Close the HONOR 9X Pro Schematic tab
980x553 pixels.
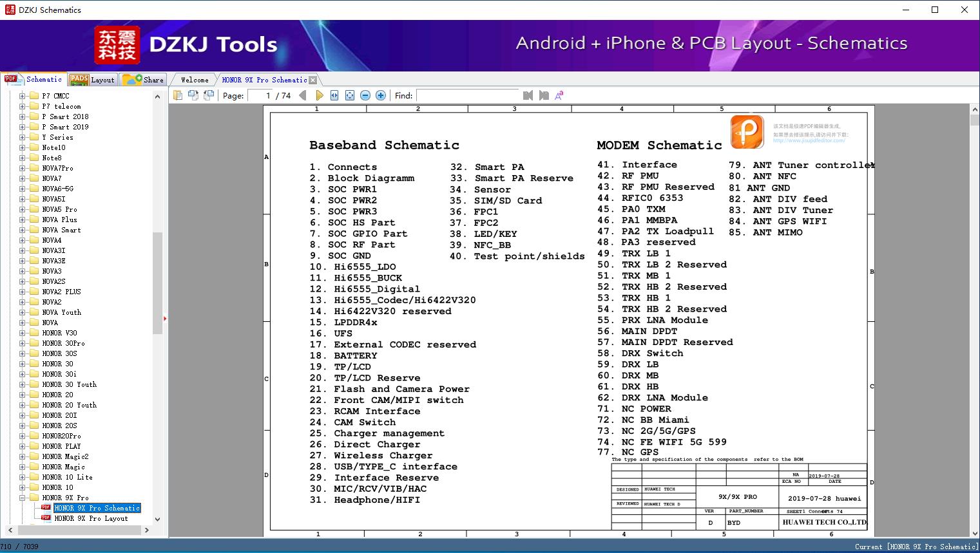(313, 80)
